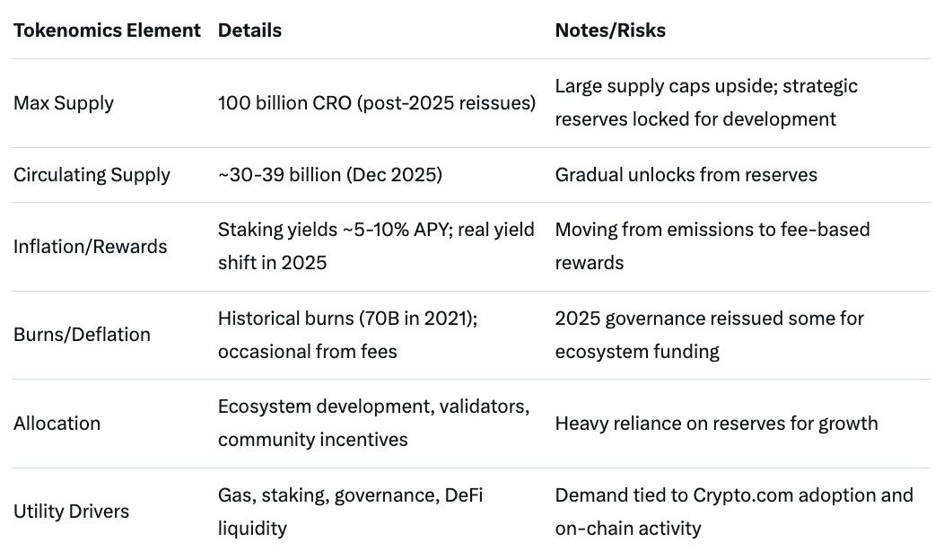Select the Max Supply row label
Image resolution: width=935 pixels, height=560 pixels.
(x=65, y=103)
